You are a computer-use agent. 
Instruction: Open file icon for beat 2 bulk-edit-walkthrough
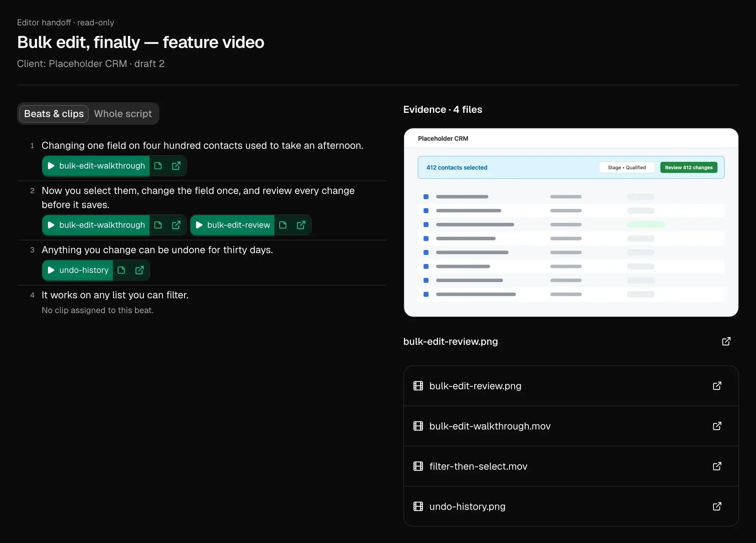tap(158, 225)
